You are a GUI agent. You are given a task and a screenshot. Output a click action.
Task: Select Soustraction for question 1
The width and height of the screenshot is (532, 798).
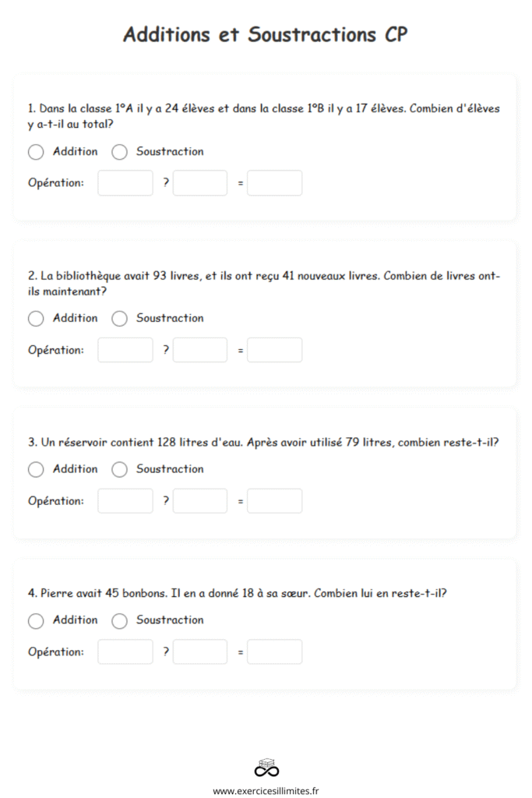119,152
